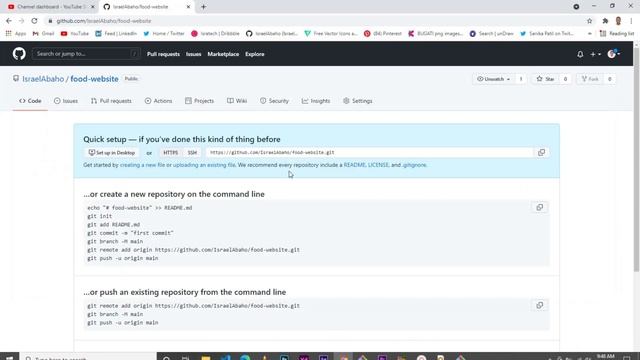640x360 pixels.
Task: Open IsraelAbaho owner profile link
Action: tap(43, 79)
